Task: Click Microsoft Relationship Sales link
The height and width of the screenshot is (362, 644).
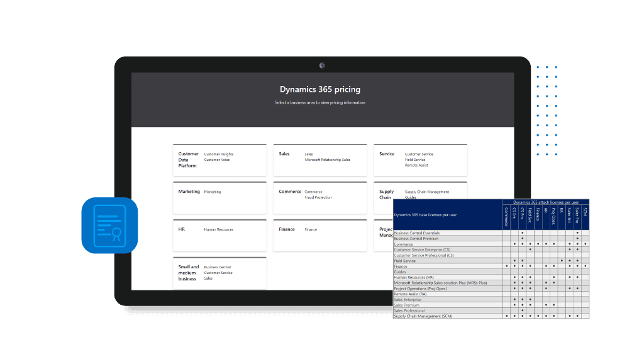Action: click(327, 160)
